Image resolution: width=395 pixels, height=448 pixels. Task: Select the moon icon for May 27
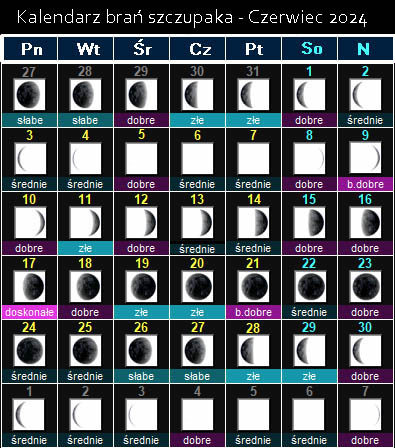point(30,94)
